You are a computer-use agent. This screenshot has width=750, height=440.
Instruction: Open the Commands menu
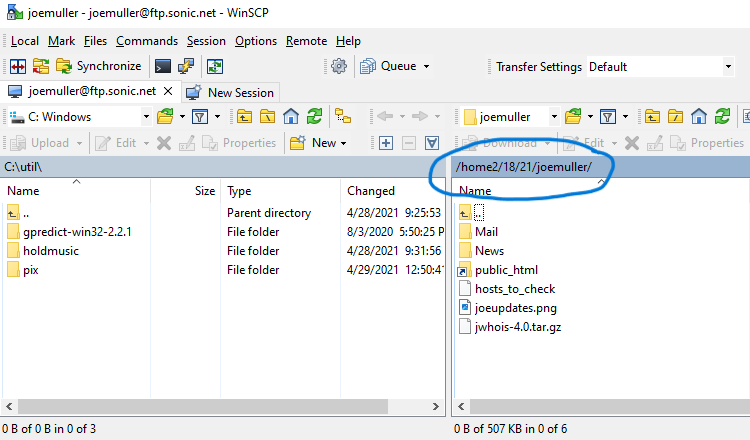point(147,41)
